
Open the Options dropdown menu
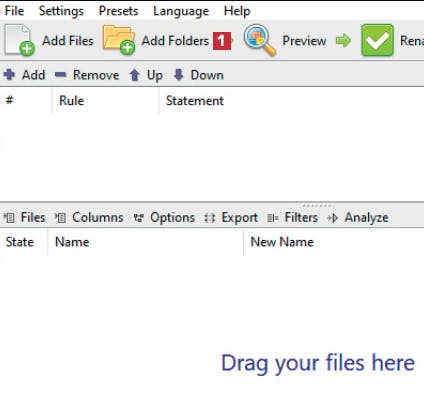pyautogui.click(x=164, y=218)
